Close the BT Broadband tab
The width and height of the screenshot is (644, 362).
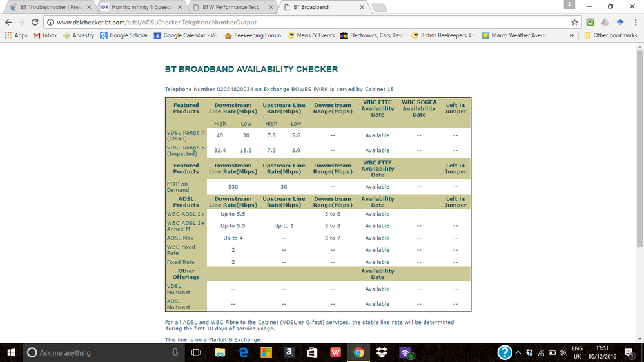pos(362,7)
